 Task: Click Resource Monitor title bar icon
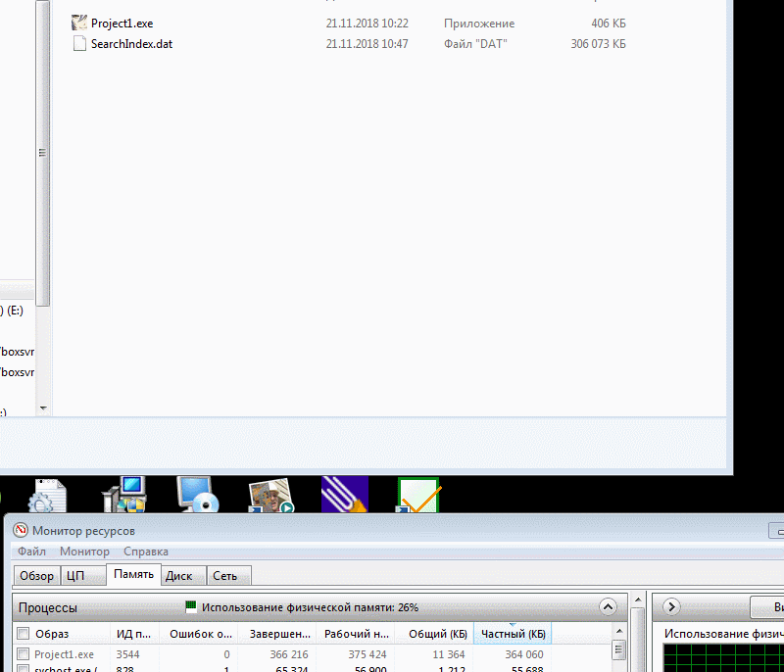(x=21, y=530)
